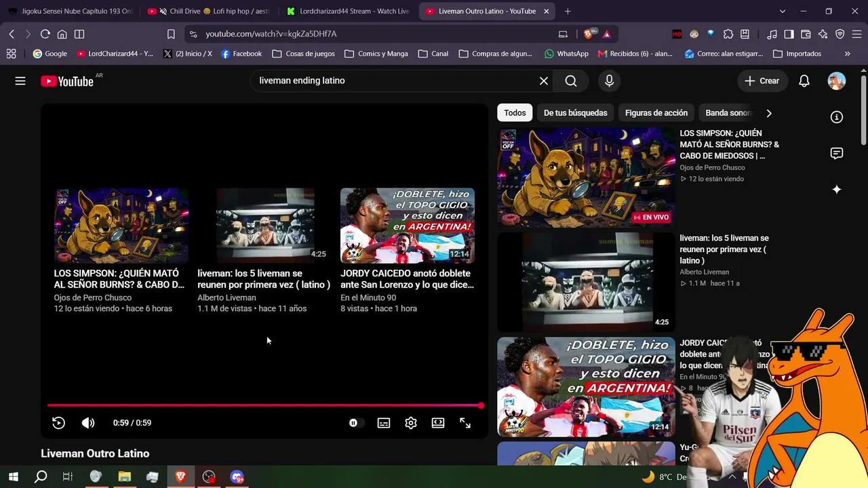This screenshot has width=868, height=488.
Task: Go to the YouTube home logo
Action: pyautogui.click(x=67, y=81)
